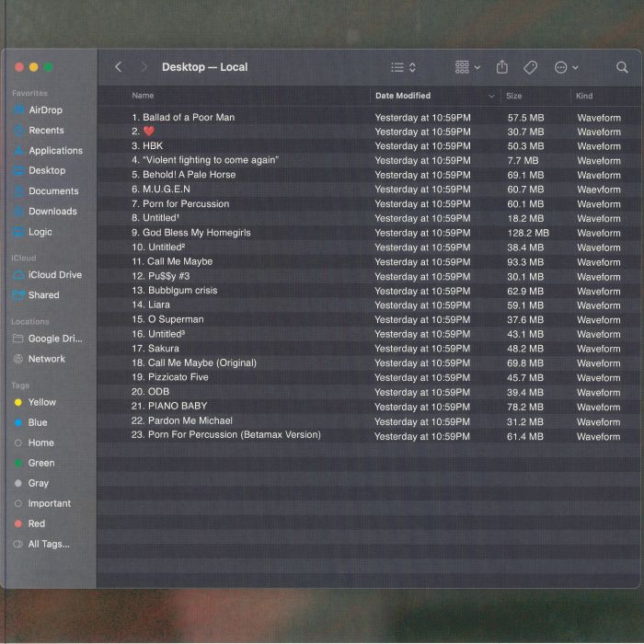The height and width of the screenshot is (644, 644).
Task: Open Recents in the sidebar
Action: (40, 131)
